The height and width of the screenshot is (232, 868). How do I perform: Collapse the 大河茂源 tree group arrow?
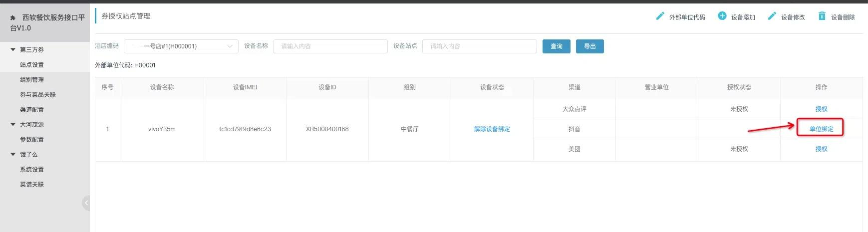pyautogui.click(x=13, y=124)
